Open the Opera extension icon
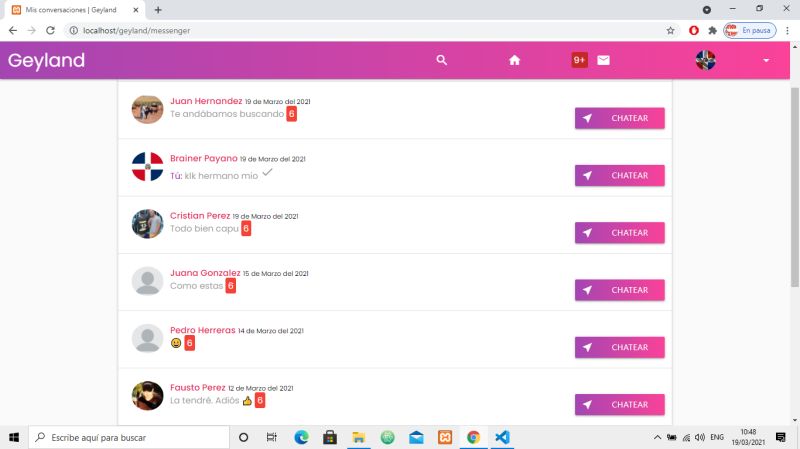 (693, 31)
